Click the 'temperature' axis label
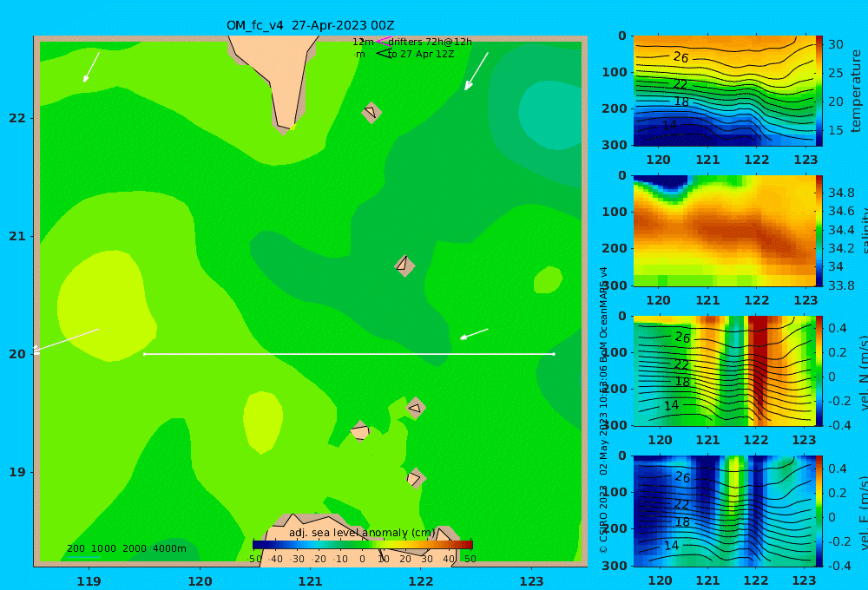The image size is (868, 590). coord(856,91)
